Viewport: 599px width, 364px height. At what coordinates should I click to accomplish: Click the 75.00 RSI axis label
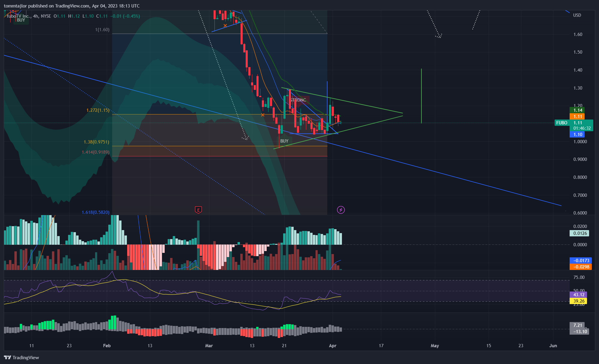pyautogui.click(x=579, y=277)
